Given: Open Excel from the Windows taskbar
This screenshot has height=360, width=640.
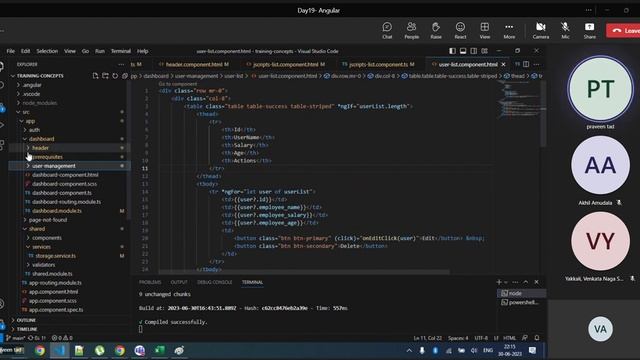Looking at the screenshot, I should coord(160,350).
